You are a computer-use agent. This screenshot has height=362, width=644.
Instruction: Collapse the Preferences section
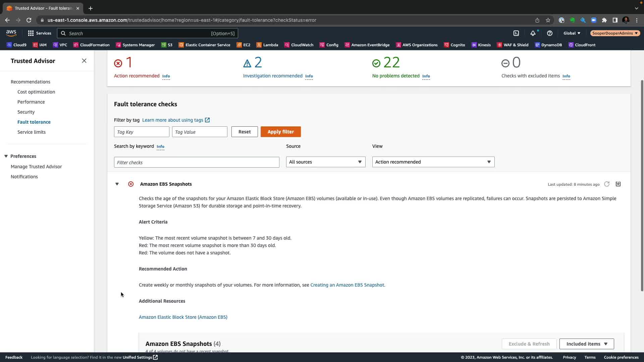[6, 156]
